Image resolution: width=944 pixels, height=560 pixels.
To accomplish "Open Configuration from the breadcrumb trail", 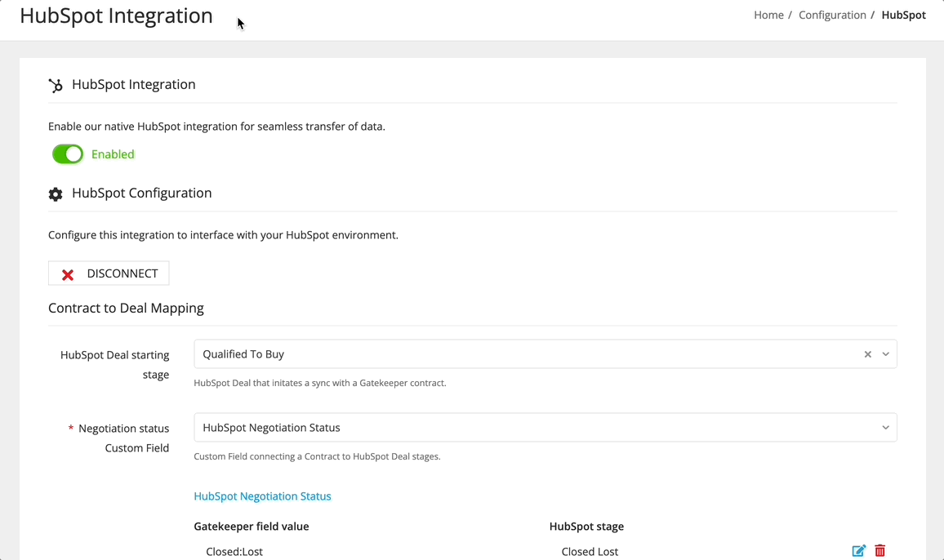I will pyautogui.click(x=832, y=15).
